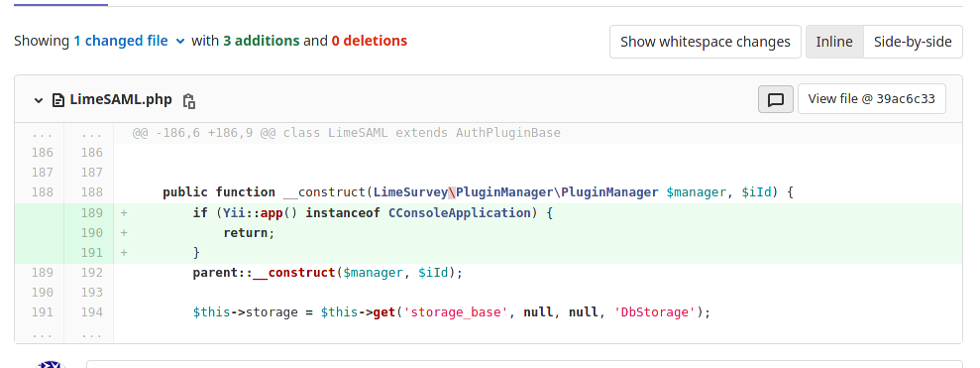980x368 pixels.
Task: Click added line number 191
Action: click(x=92, y=253)
